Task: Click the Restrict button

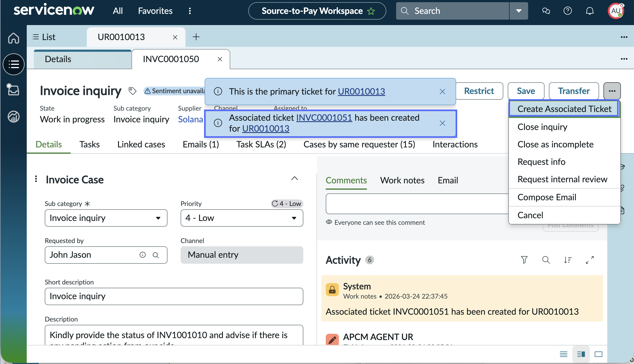Action: (479, 91)
